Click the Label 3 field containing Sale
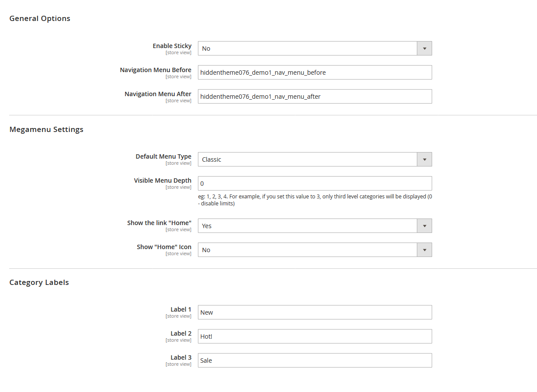 pos(315,360)
